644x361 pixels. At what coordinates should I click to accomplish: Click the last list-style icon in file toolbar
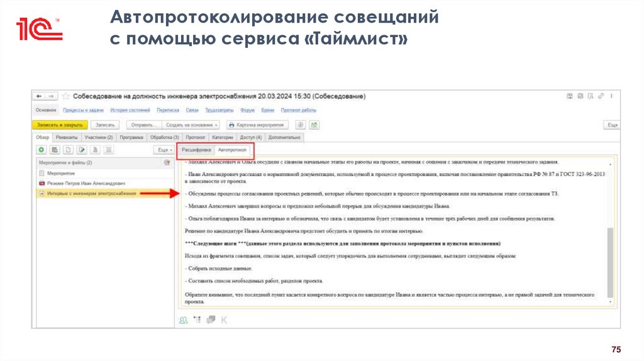click(109, 150)
